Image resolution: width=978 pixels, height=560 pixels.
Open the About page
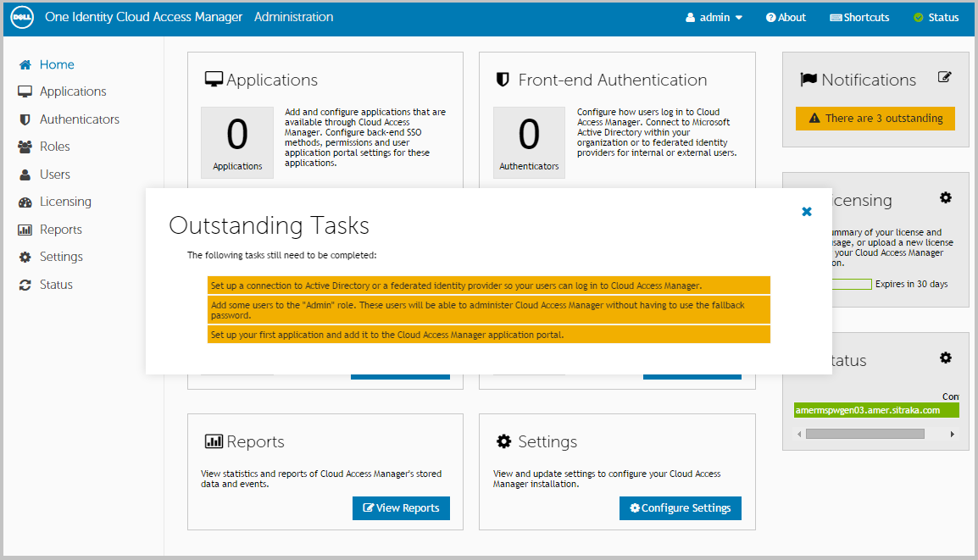click(x=786, y=17)
